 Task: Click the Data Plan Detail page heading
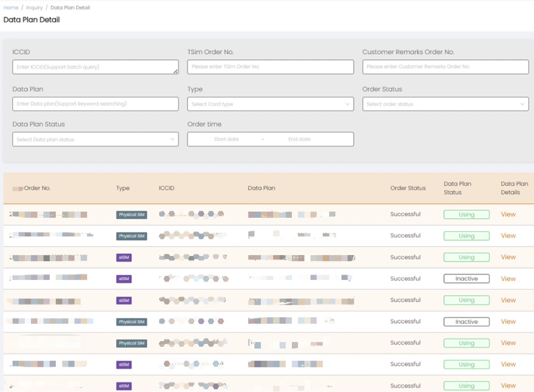click(31, 20)
